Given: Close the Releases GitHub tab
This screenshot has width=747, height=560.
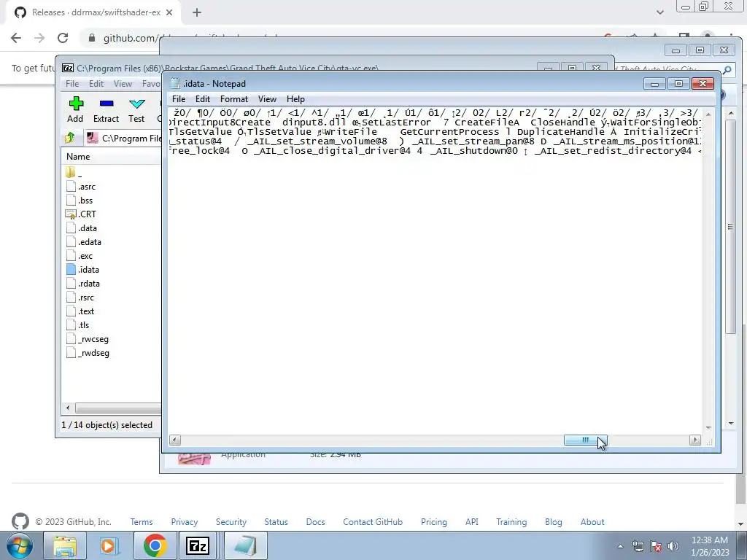Looking at the screenshot, I should (169, 12).
